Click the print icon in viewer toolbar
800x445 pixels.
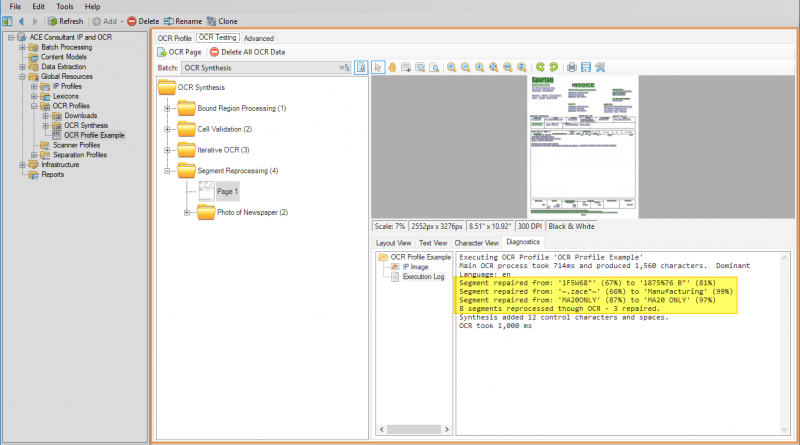coord(571,67)
